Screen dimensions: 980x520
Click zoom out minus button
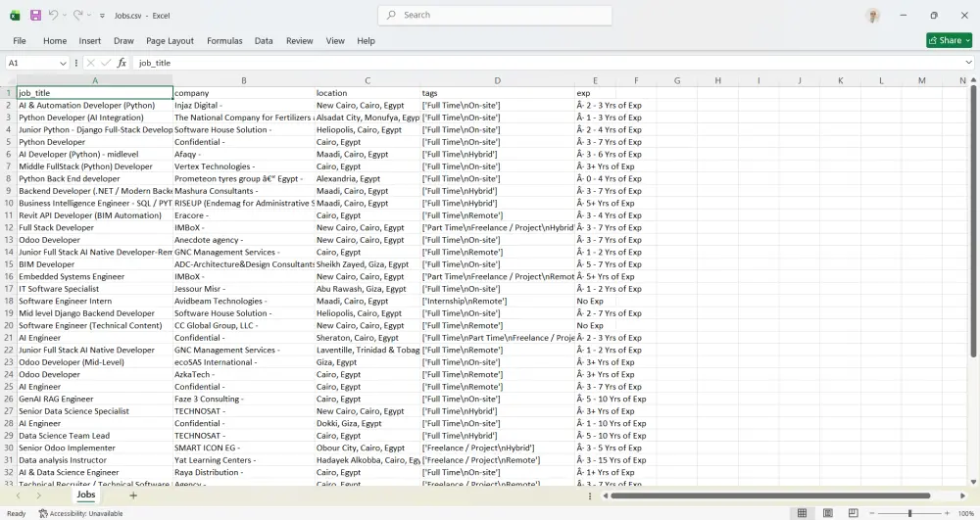(x=872, y=513)
